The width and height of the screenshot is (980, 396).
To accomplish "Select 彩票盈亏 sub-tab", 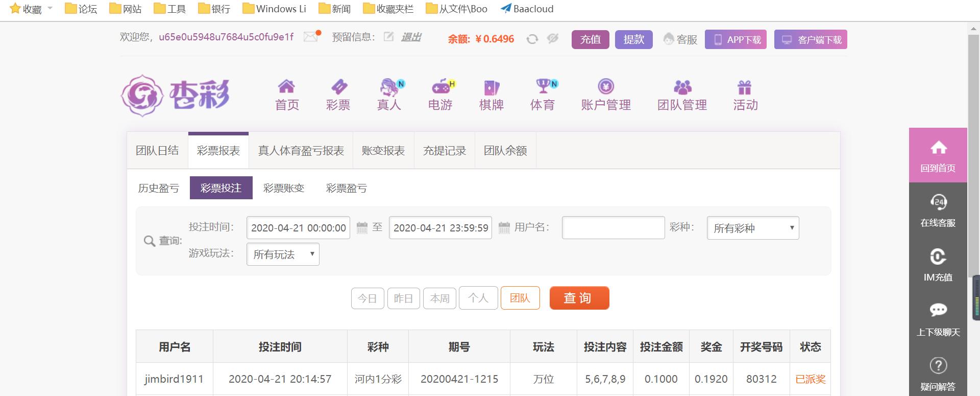I will pyautogui.click(x=347, y=188).
